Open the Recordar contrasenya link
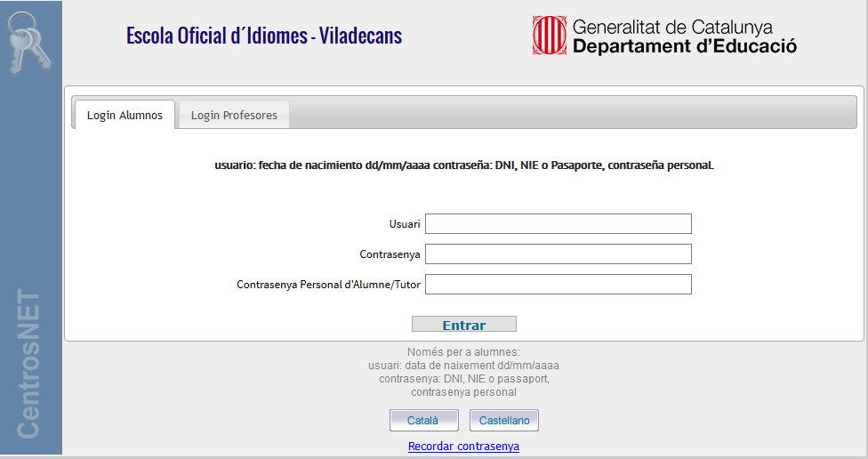 click(x=463, y=447)
